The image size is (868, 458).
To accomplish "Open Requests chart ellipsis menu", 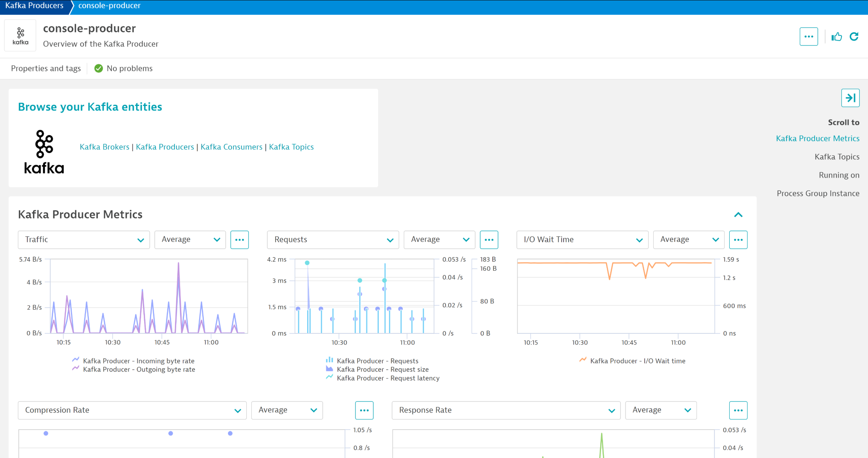I will (x=489, y=240).
